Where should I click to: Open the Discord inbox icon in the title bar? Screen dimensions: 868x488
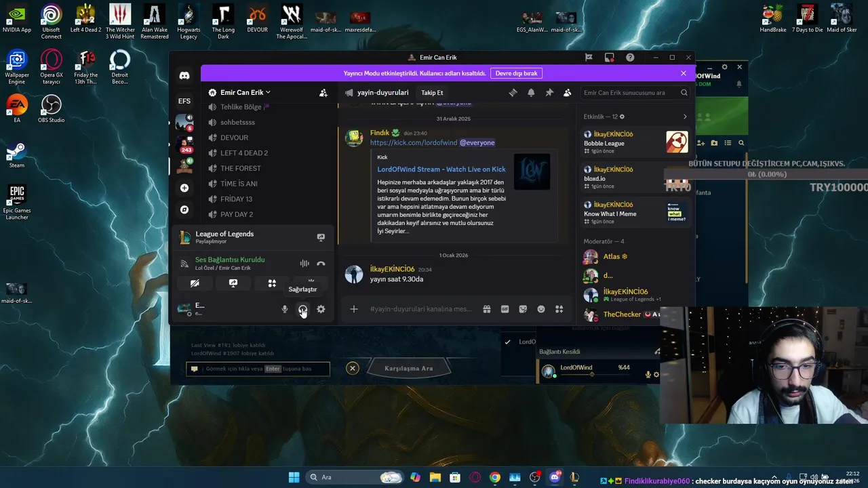click(610, 58)
